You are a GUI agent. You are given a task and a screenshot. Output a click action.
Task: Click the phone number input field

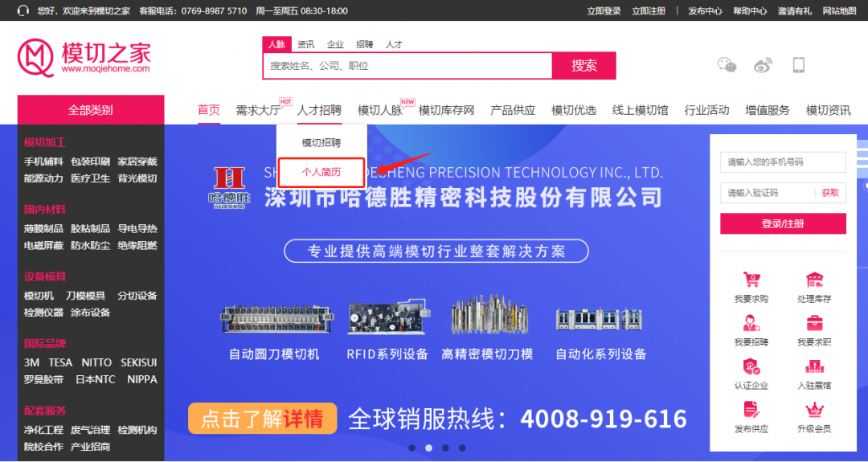pos(783,162)
